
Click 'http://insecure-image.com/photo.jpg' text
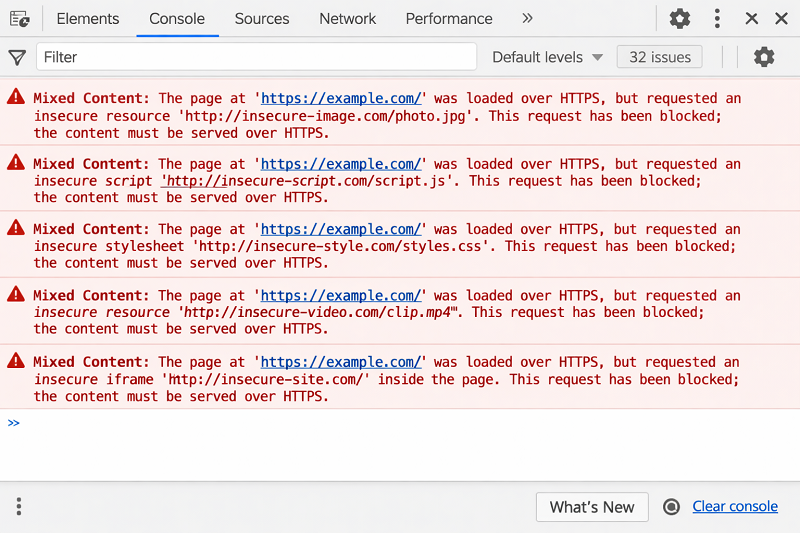(x=326, y=116)
